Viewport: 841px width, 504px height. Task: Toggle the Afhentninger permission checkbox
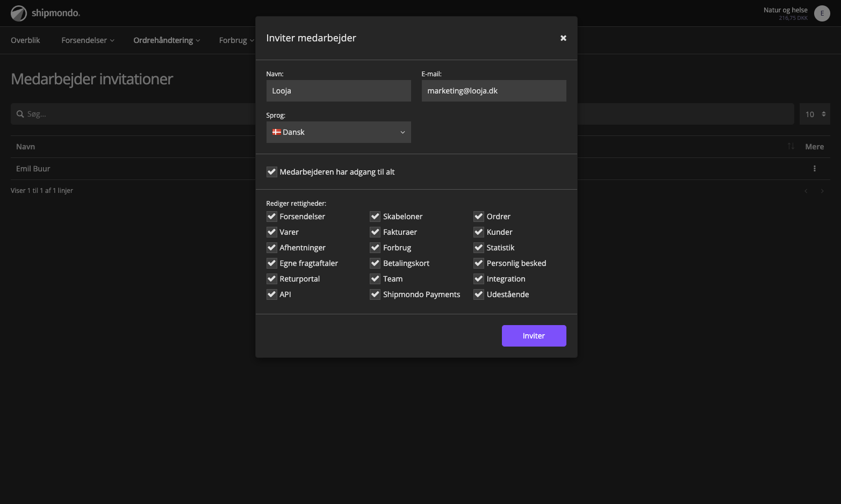tap(272, 248)
